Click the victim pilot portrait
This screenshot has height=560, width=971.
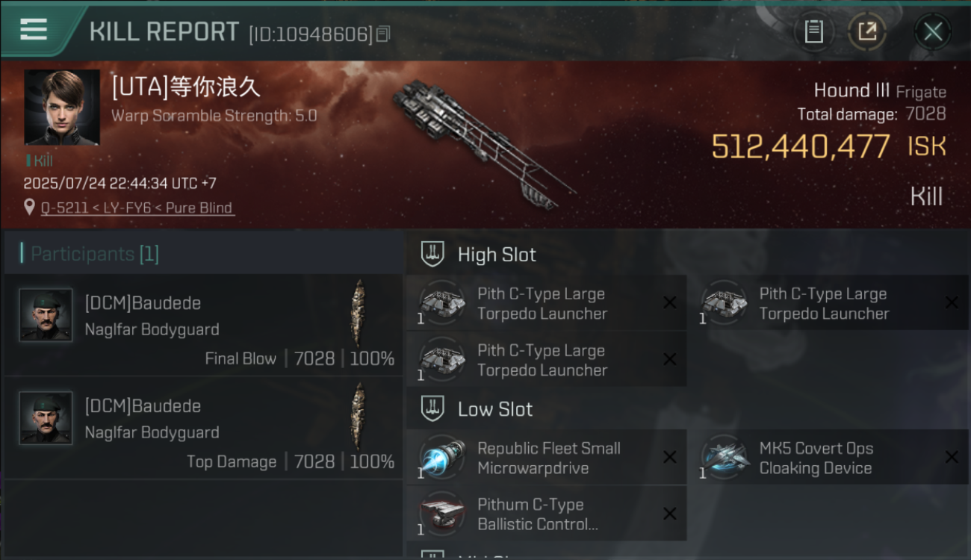tap(62, 108)
